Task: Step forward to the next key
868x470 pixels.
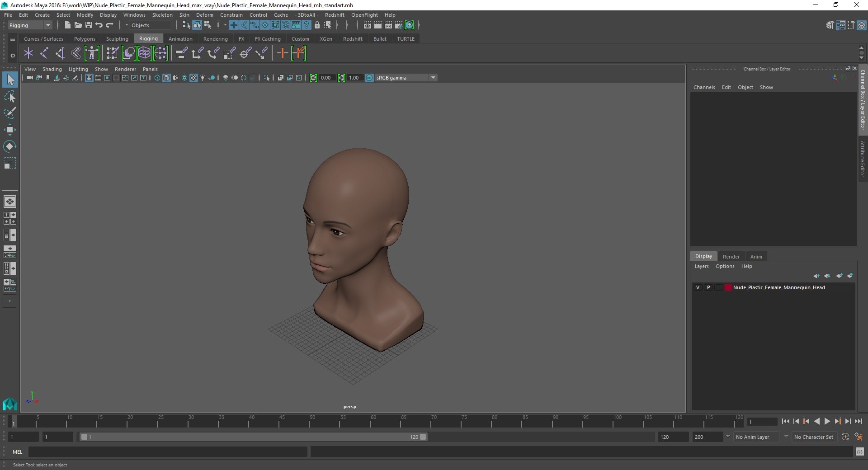Action: [837, 421]
